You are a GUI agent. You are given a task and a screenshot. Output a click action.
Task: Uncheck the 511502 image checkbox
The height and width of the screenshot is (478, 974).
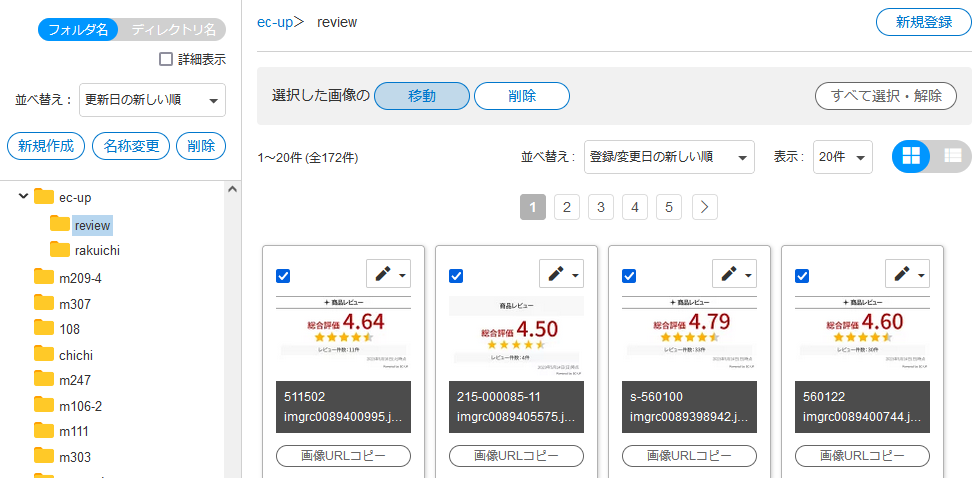tap(283, 276)
